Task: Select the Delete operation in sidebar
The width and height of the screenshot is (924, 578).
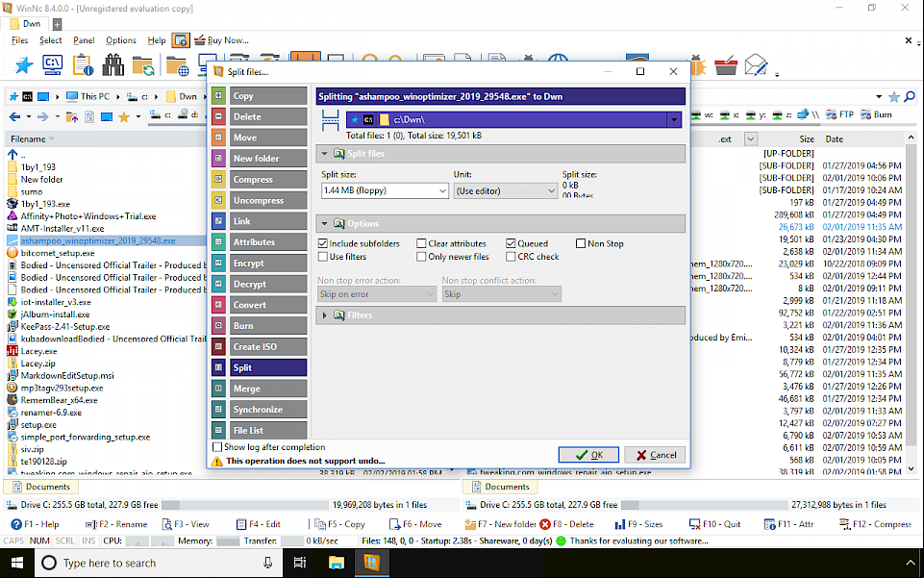Action: (x=260, y=116)
